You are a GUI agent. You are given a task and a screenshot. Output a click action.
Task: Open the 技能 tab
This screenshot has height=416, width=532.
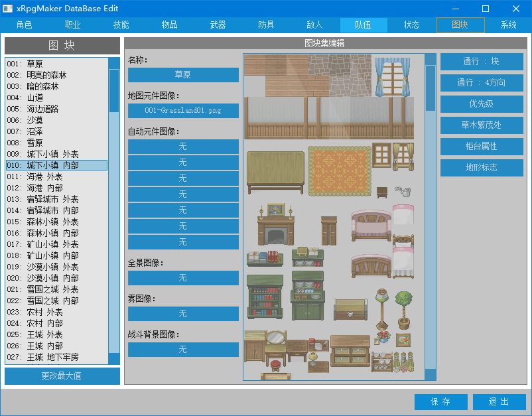[x=121, y=25]
